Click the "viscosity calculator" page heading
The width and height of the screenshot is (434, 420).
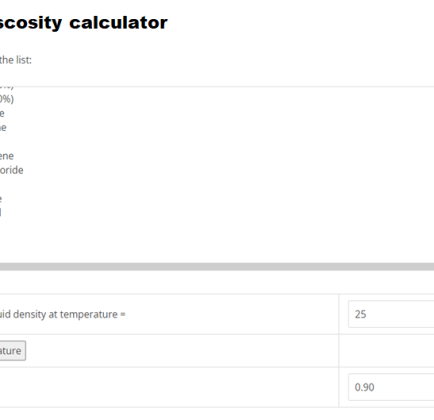tap(84, 23)
